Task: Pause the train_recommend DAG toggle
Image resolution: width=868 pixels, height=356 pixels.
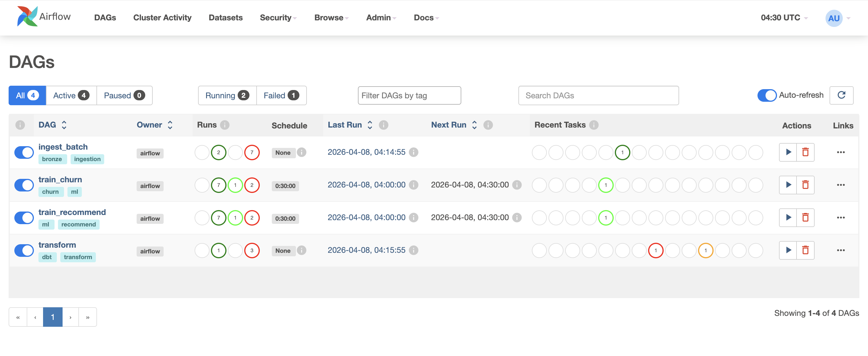Action: 24,218
